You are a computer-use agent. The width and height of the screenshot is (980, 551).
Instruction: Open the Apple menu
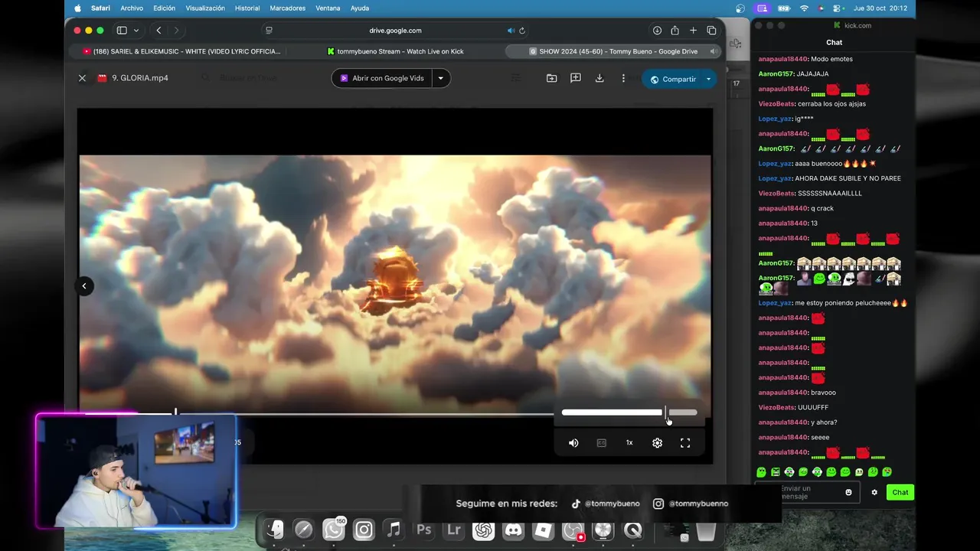(x=78, y=8)
